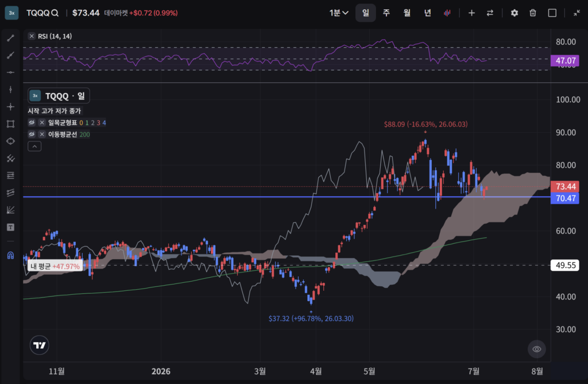Viewport: 588px width, 384px height.
Task: Select the Fibonacci retracement tool
Action: click(x=10, y=175)
